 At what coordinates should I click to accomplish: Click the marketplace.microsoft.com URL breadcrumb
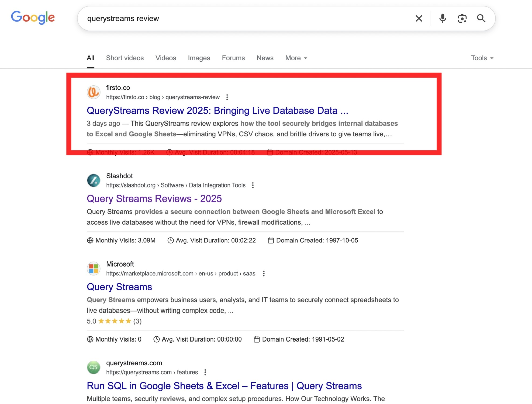click(181, 274)
